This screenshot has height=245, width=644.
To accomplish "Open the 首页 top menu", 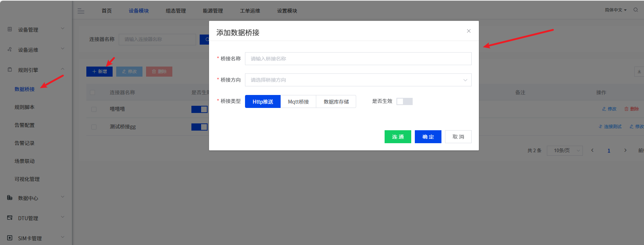I will click(x=106, y=11).
